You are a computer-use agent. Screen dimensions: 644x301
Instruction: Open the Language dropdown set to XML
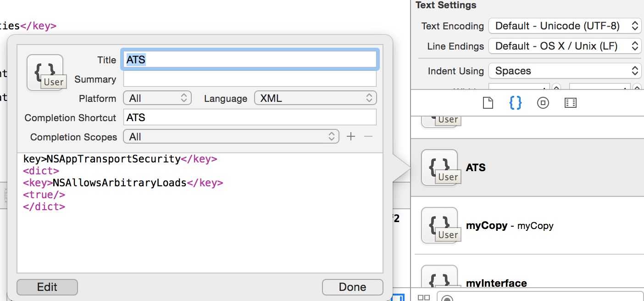pyautogui.click(x=316, y=98)
